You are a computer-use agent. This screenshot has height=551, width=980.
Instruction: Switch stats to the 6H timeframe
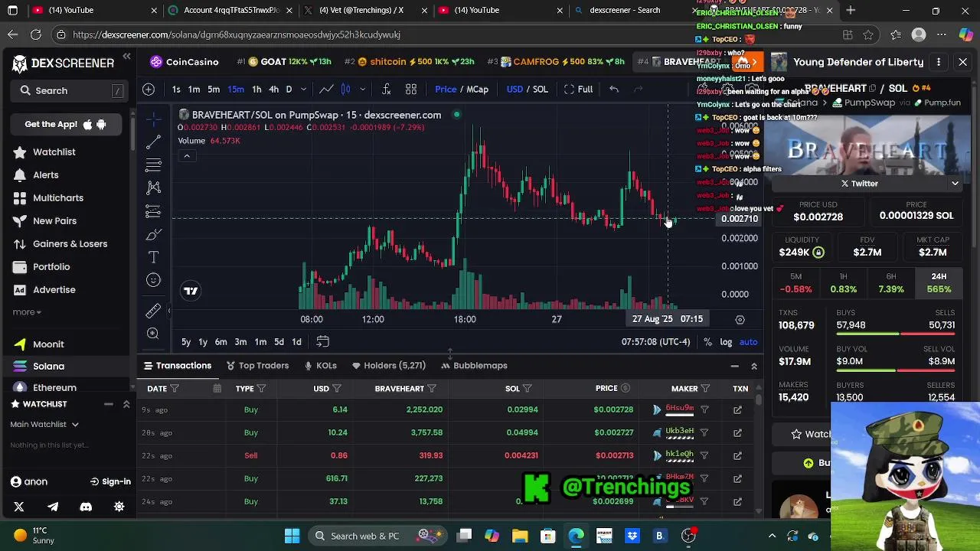[x=891, y=283]
